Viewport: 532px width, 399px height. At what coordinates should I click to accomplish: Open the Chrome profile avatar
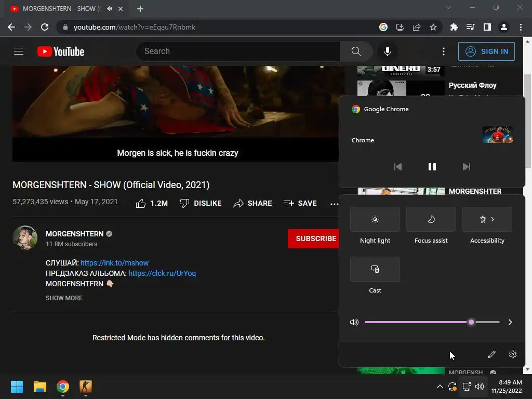coord(504,27)
